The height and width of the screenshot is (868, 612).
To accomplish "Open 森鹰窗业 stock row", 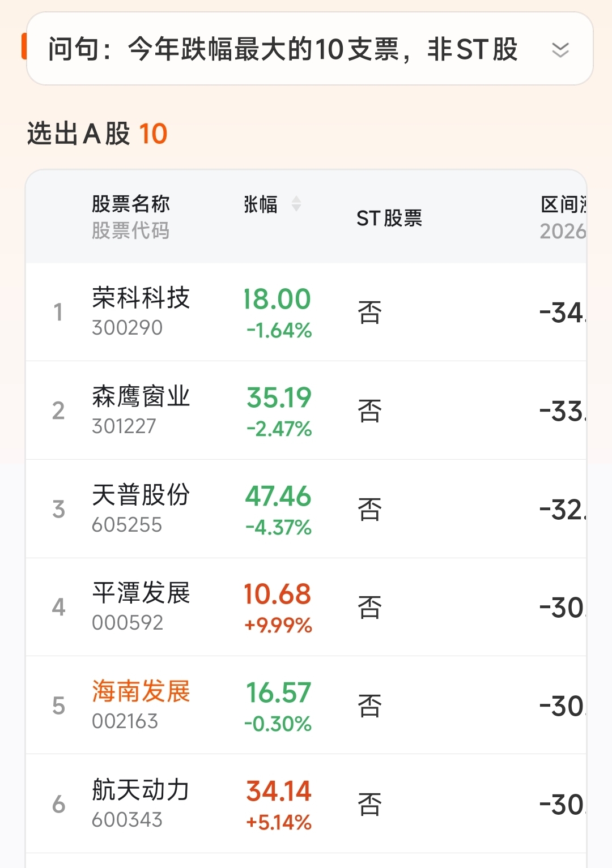I will pos(141,396).
